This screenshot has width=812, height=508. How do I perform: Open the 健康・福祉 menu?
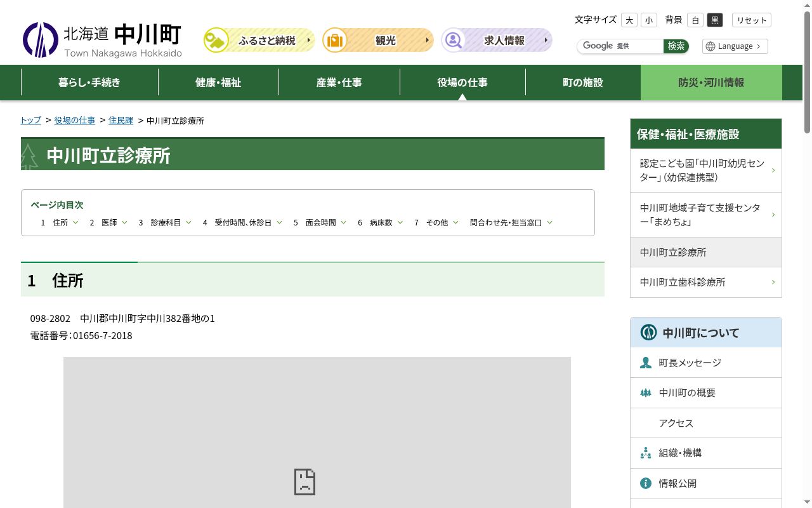218,83
